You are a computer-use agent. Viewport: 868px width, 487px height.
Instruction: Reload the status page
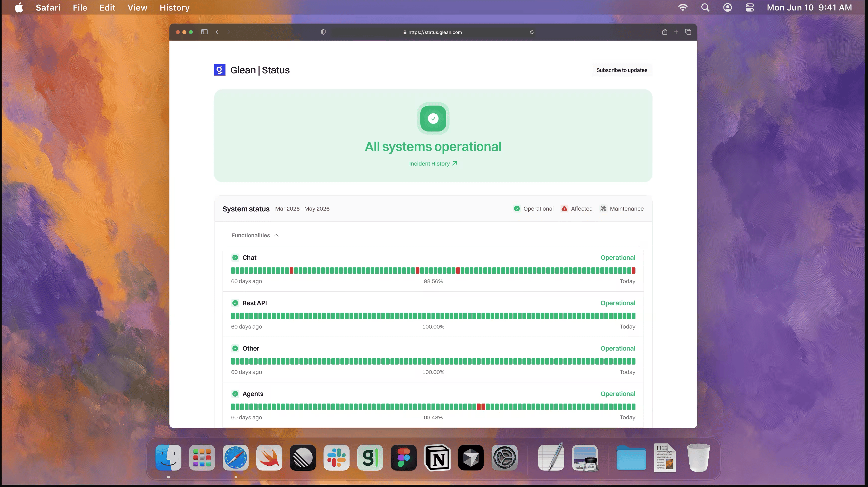(531, 32)
